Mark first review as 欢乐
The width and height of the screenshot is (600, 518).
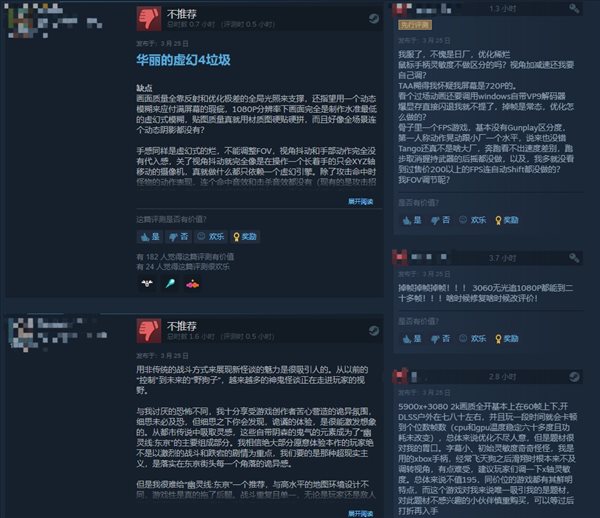pyautogui.click(x=210, y=237)
